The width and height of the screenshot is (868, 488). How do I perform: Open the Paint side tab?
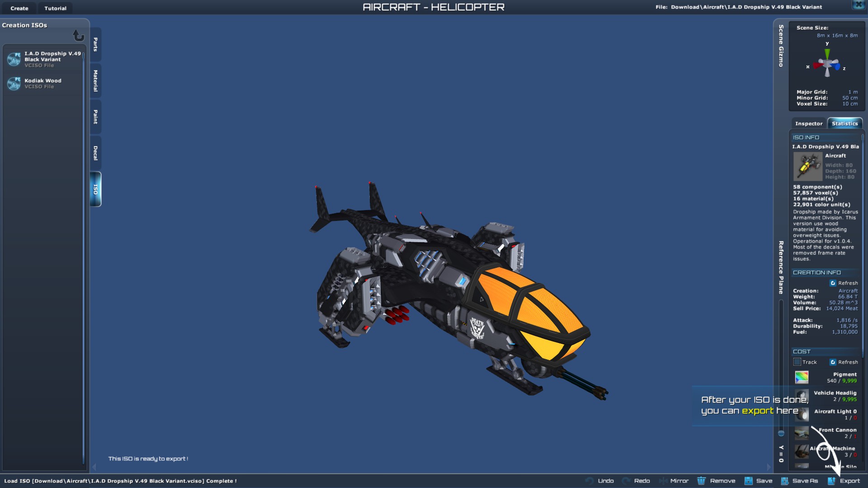[95, 117]
